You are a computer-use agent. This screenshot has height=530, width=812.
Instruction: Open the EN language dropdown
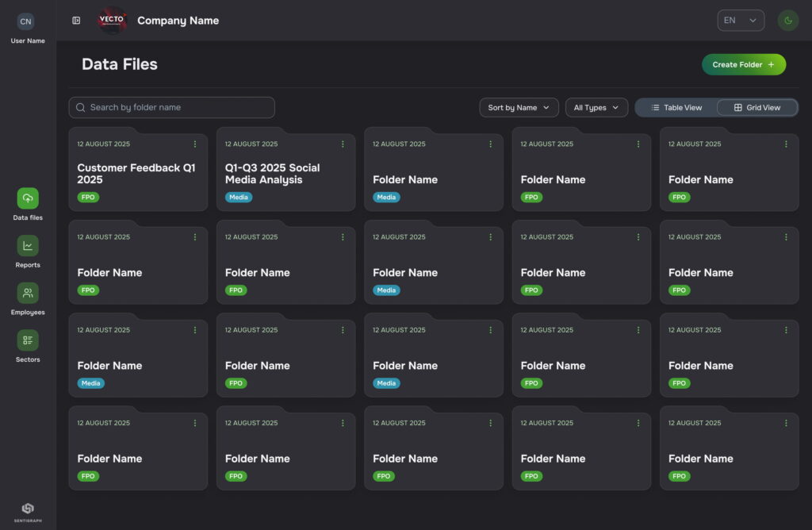pyautogui.click(x=740, y=21)
